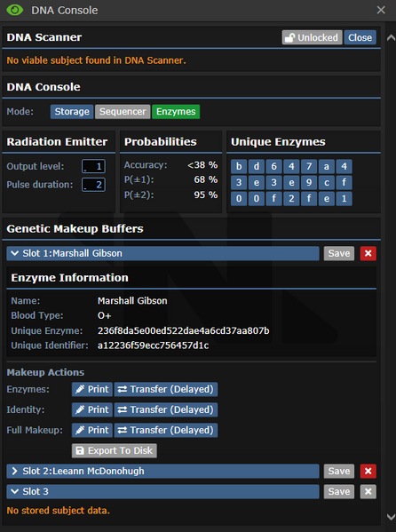Delete Slot 1 with red X icon

pyautogui.click(x=368, y=253)
